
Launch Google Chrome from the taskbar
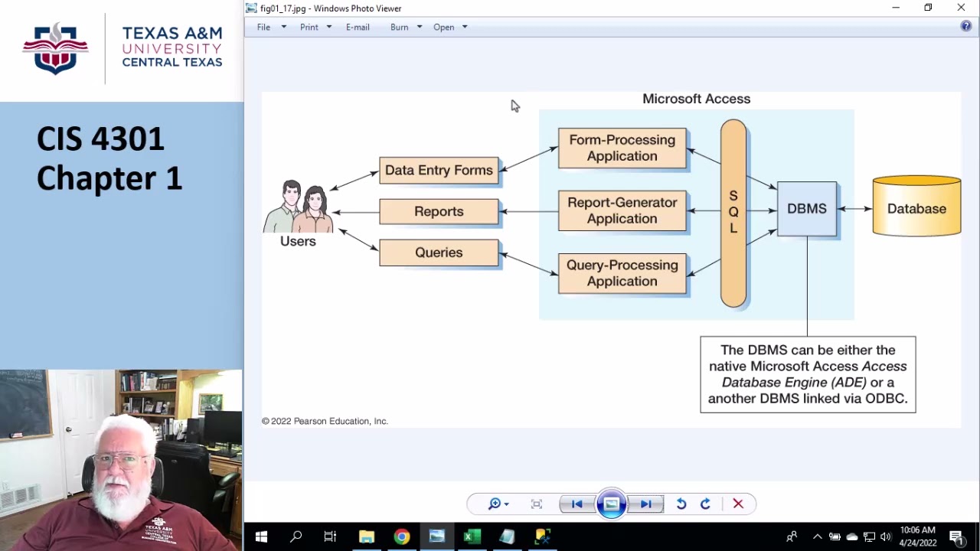[401, 536]
